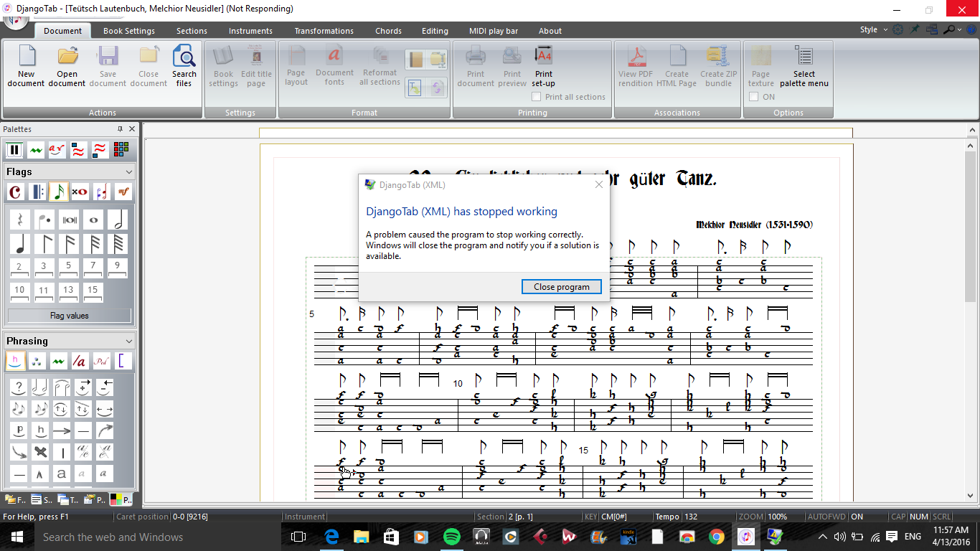
Task: Enable the Print all sections checkbox
Action: click(536, 97)
